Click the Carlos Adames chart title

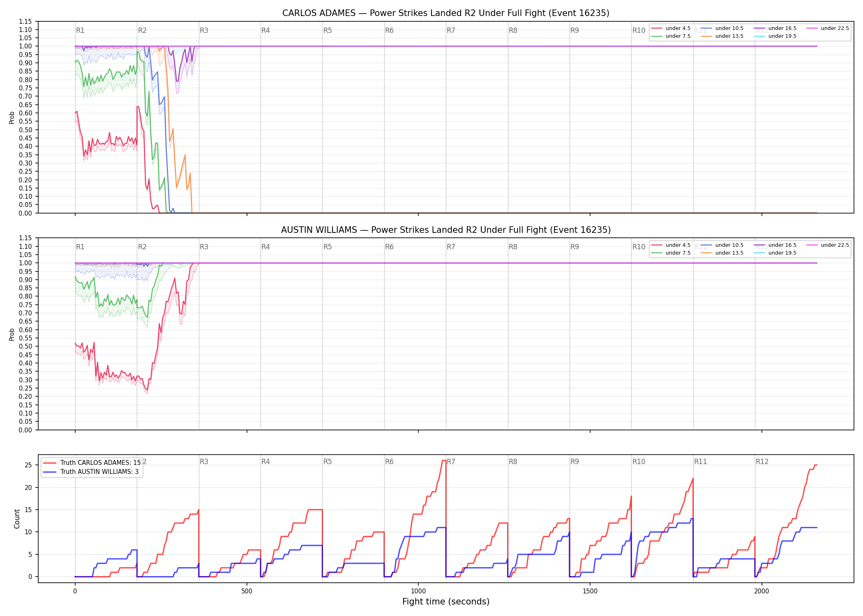pos(445,13)
